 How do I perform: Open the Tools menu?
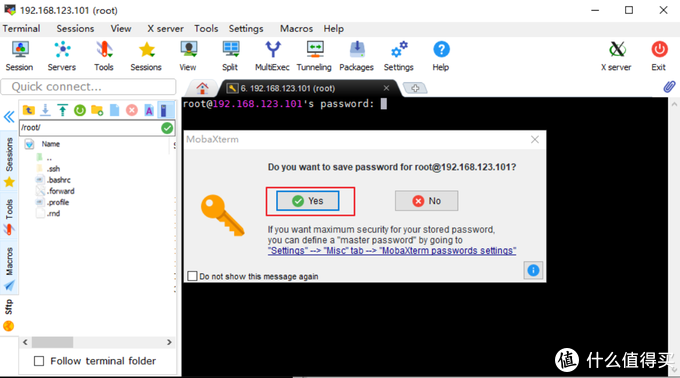click(x=206, y=29)
